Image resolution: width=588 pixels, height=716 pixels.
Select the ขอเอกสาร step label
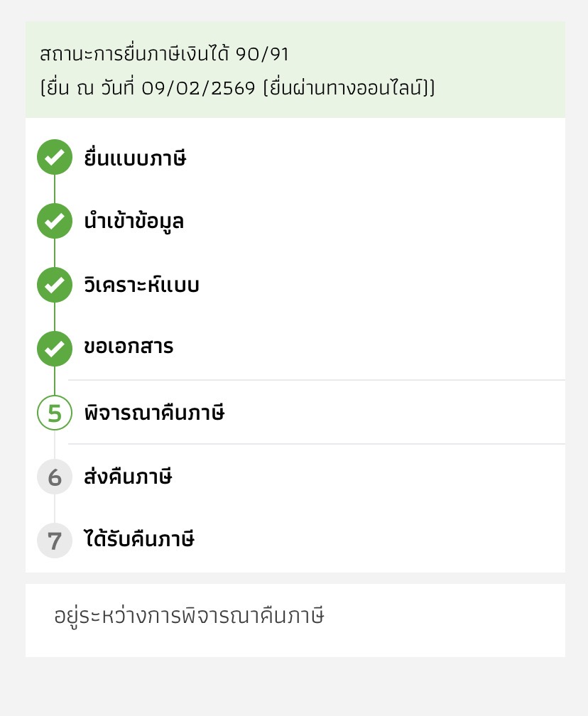(129, 348)
